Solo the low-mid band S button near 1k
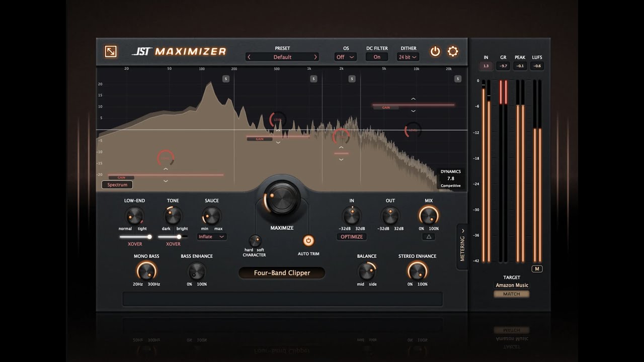Screen dimensions: 644x362 pos(313,78)
